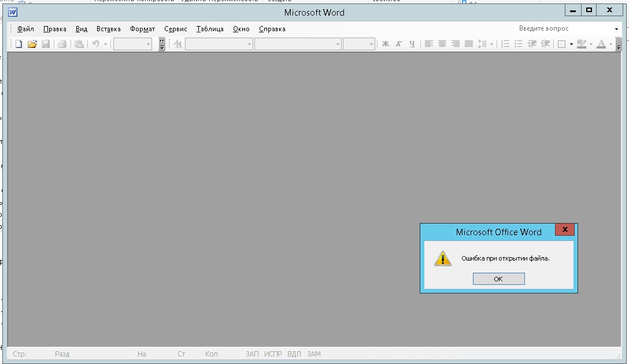Expand font color dropdown arrow
629x364 pixels.
tap(610, 44)
